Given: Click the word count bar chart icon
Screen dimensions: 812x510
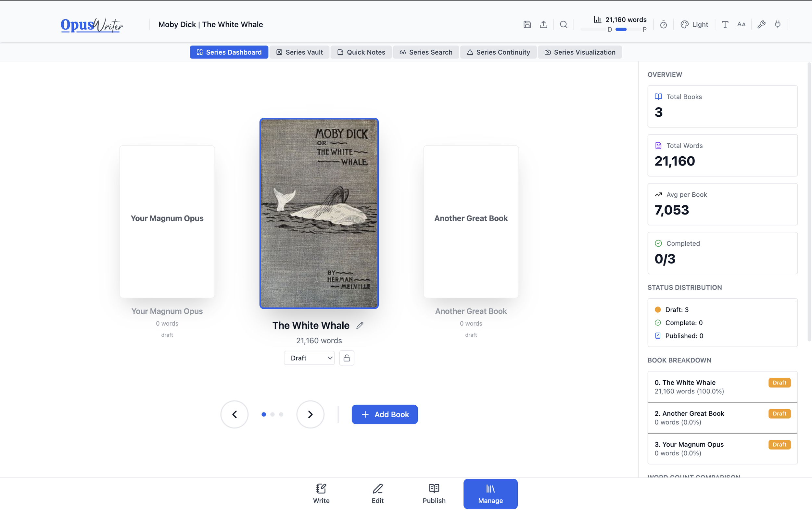Looking at the screenshot, I should click(x=597, y=20).
